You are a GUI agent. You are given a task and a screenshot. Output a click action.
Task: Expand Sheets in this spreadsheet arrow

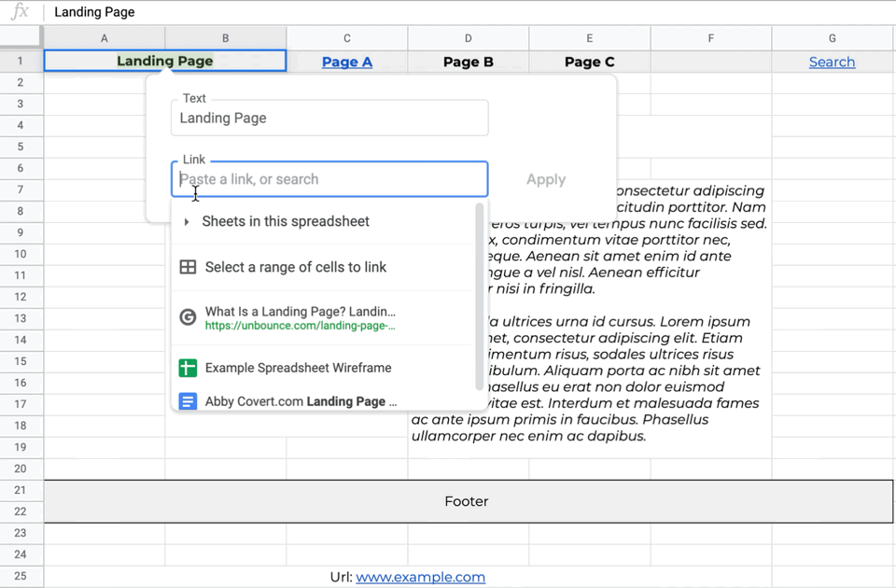click(187, 222)
